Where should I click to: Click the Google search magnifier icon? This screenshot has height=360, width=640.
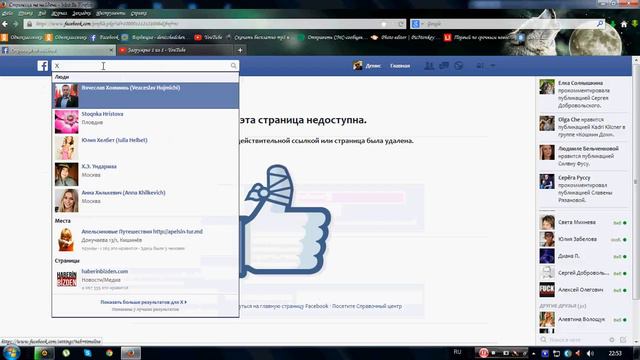(600, 24)
